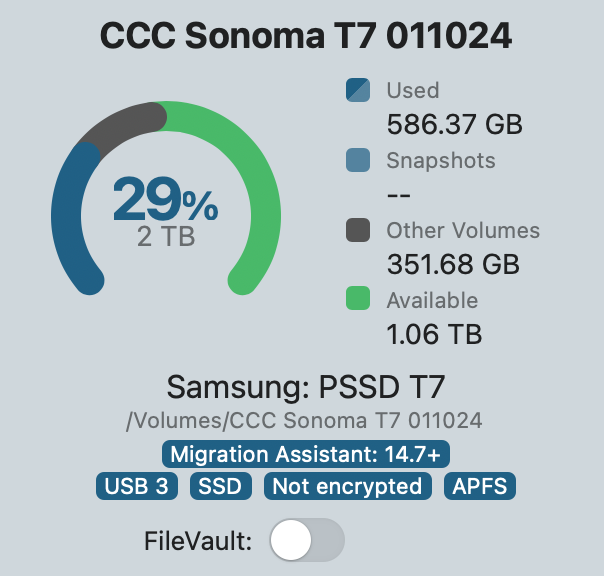604x576 pixels.
Task: Click the Not encrypted badge
Action: coord(349,487)
